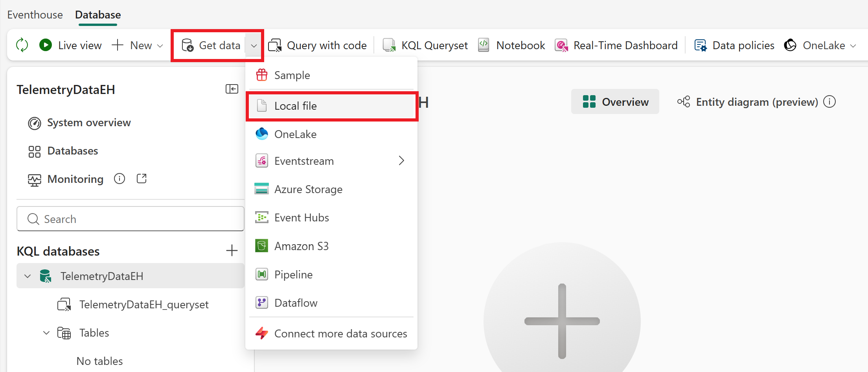Toggle Live view play button
The width and height of the screenshot is (868, 372).
[x=46, y=45]
